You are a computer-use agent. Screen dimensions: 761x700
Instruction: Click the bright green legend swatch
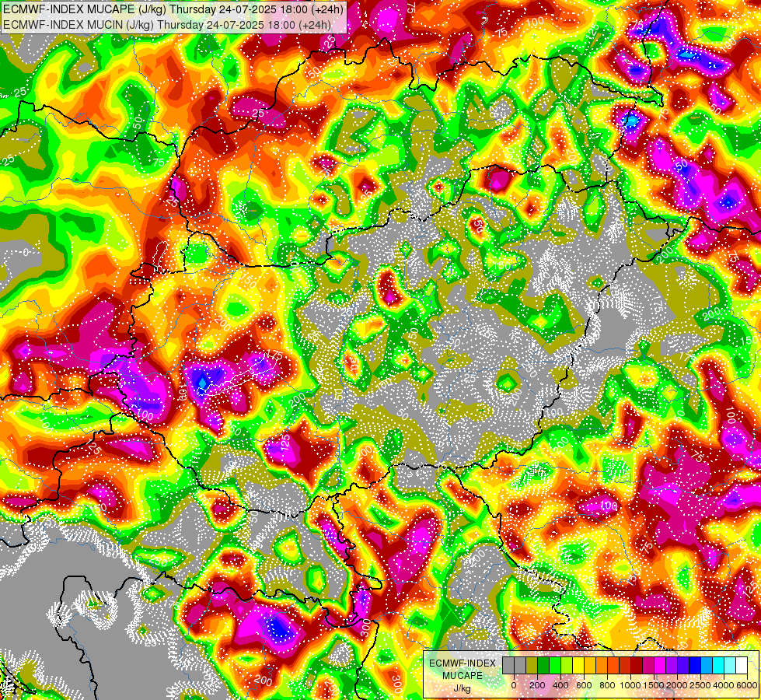tap(555, 665)
